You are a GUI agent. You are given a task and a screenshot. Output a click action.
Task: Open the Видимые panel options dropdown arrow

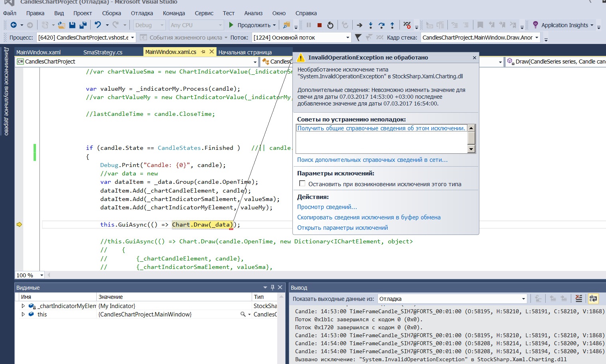265,287
